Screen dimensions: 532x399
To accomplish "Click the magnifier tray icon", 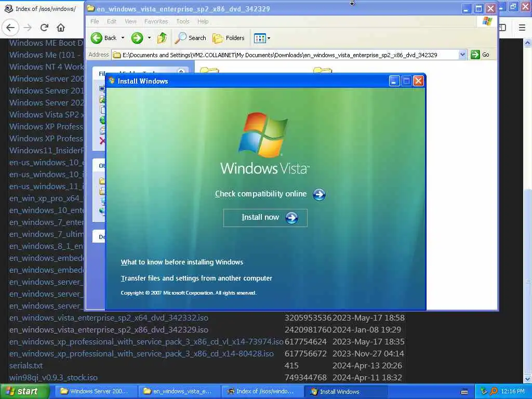I will pos(494,392).
